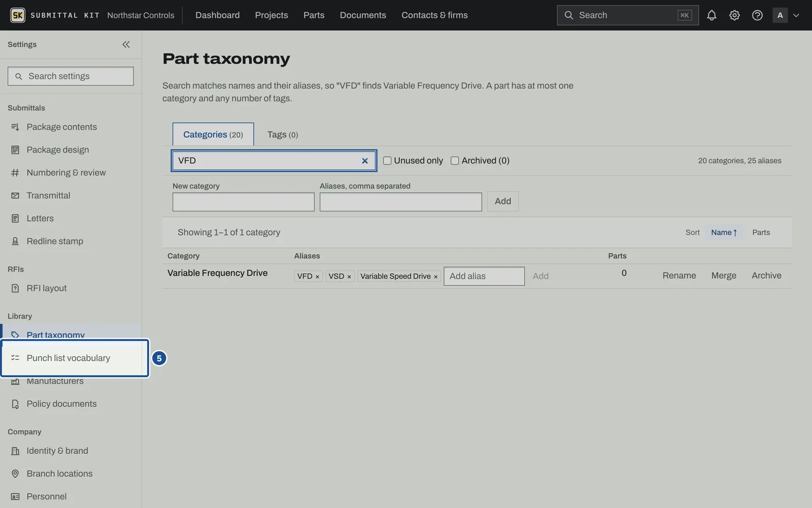Open Branch locations settings
This screenshot has width=812, height=508.
[x=71, y=473]
